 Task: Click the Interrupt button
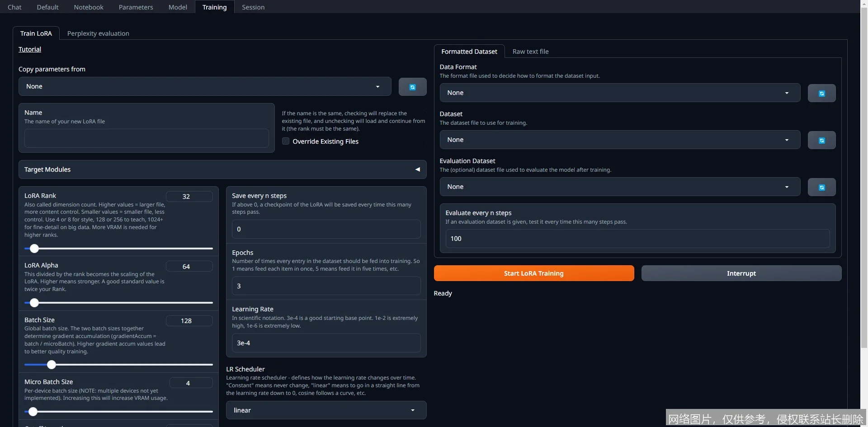coord(741,273)
